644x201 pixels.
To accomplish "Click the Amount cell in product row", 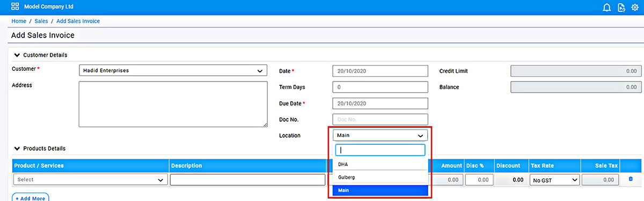I will coord(448,180).
